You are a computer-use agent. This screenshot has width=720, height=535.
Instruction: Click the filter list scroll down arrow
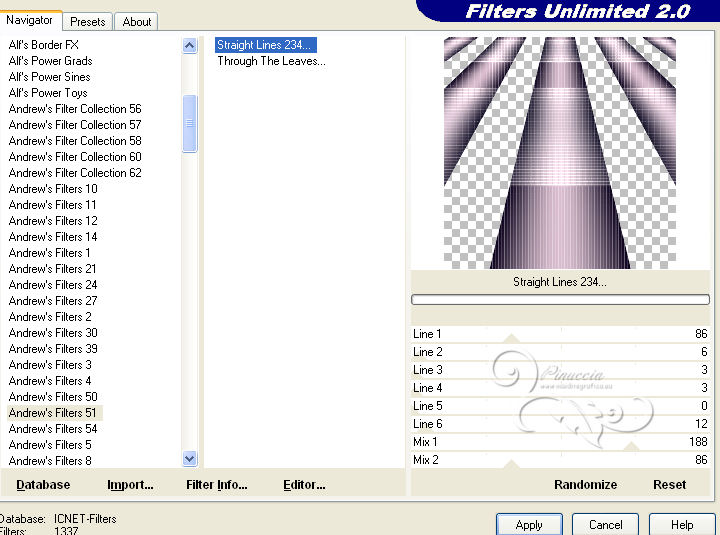(x=189, y=458)
